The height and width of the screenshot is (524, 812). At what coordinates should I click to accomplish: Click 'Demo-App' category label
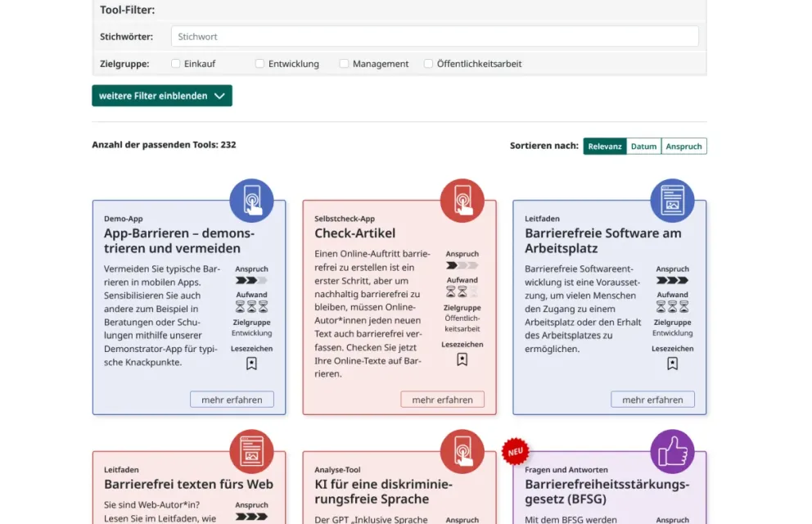(x=124, y=219)
